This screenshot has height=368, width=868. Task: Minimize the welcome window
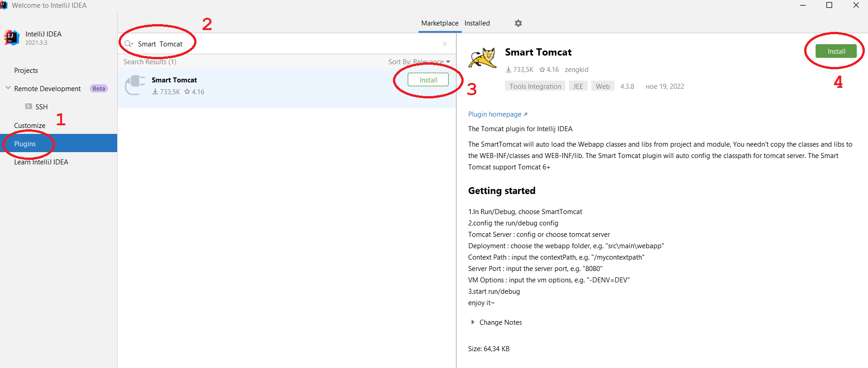[803, 5]
